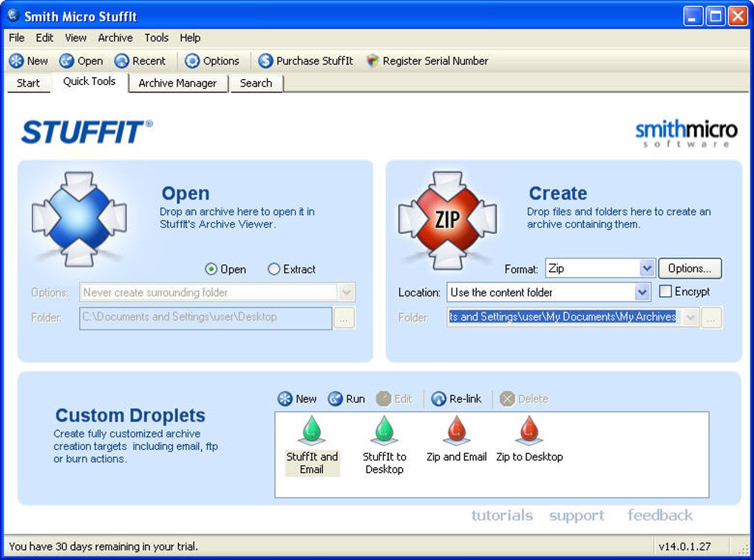Maximize the StuffIt window

tap(716, 16)
